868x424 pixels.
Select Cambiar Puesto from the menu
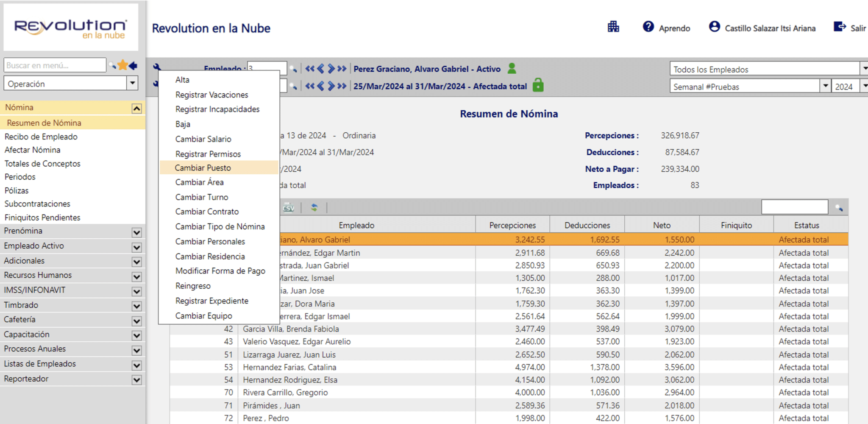point(203,168)
